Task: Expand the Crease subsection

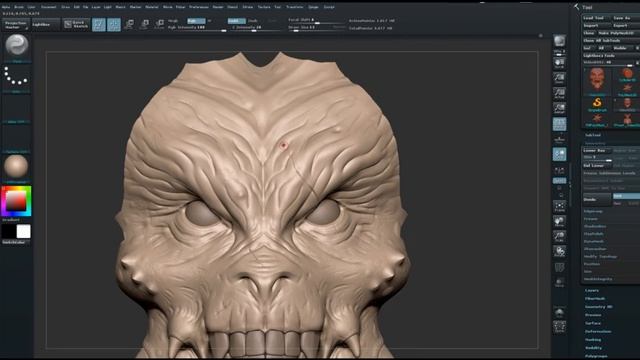Action: [x=591, y=219]
